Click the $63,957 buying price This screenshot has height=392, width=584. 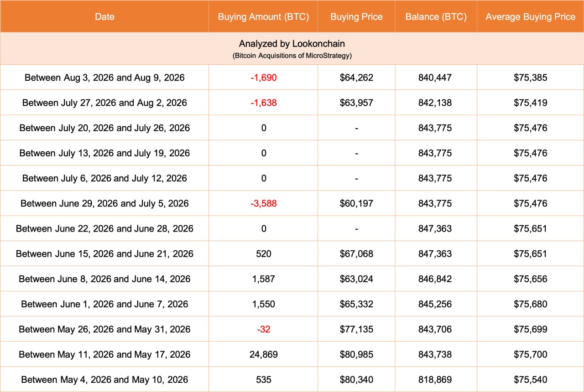pos(356,103)
